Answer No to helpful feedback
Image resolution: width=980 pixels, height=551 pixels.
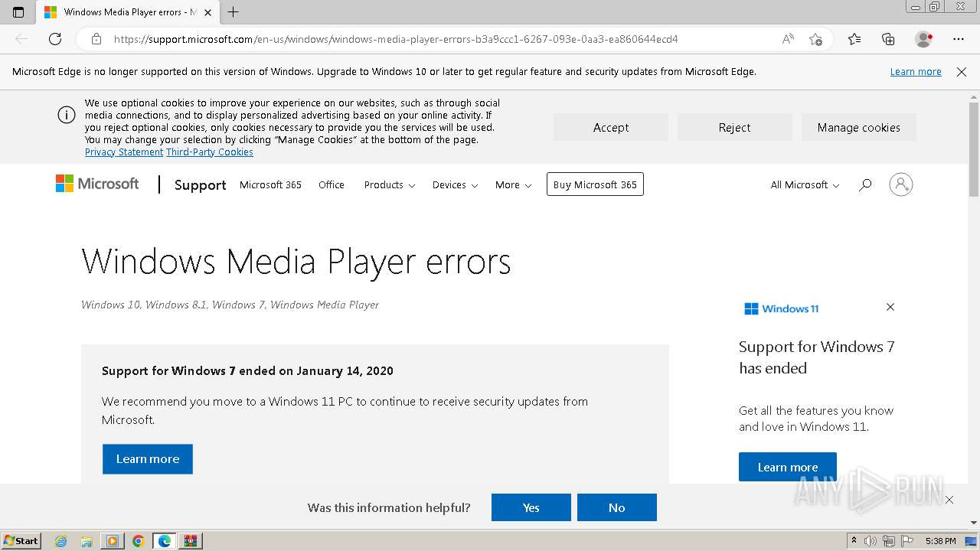click(x=617, y=507)
